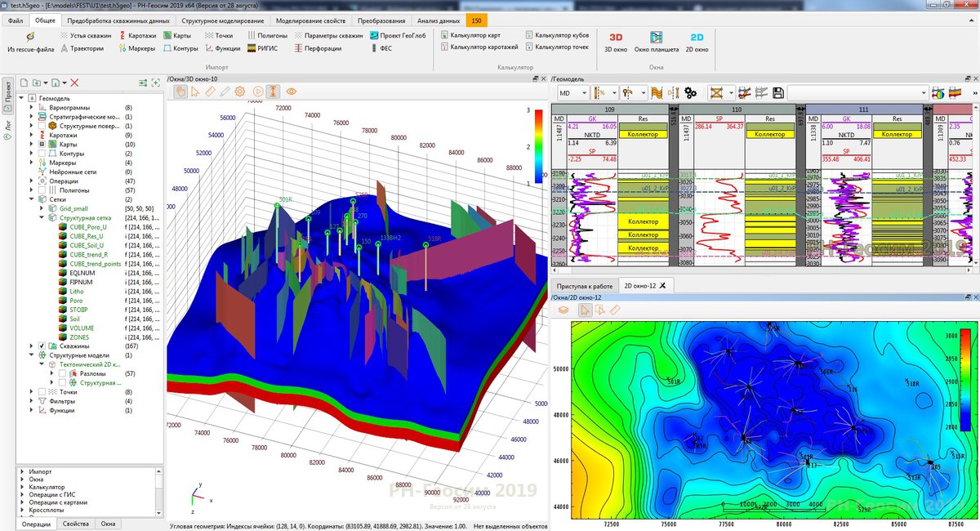
Task: Toggle visibility checkbox for Скважины node
Action: [x=42, y=346]
